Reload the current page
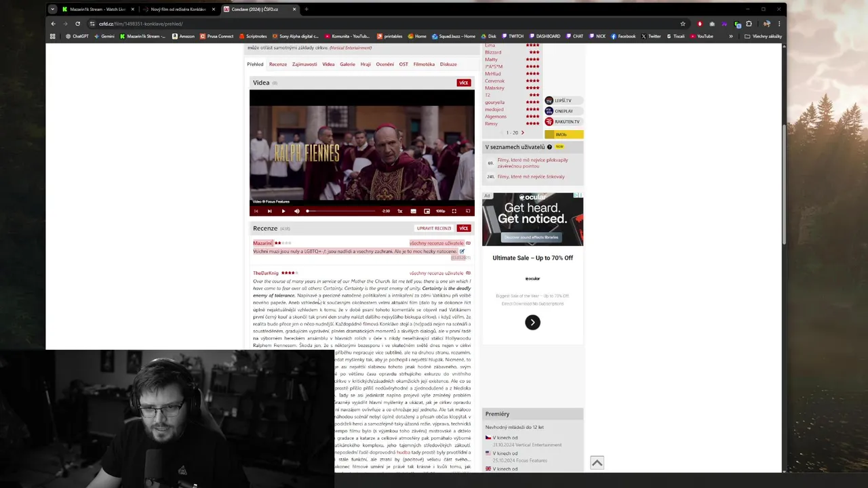The height and width of the screenshot is (488, 868). pyautogui.click(x=77, y=24)
